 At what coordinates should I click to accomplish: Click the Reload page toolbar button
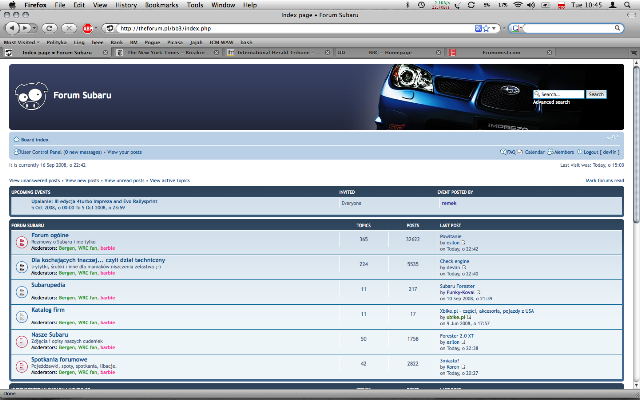(x=50, y=28)
